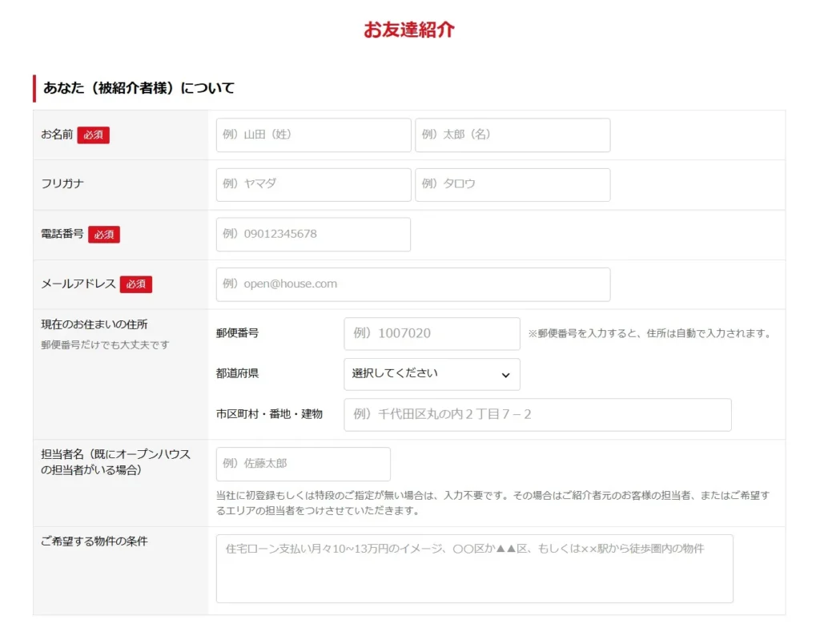The height and width of the screenshot is (644, 820).
Task: Click the 必須 badge near メールアドレス
Action: click(136, 284)
